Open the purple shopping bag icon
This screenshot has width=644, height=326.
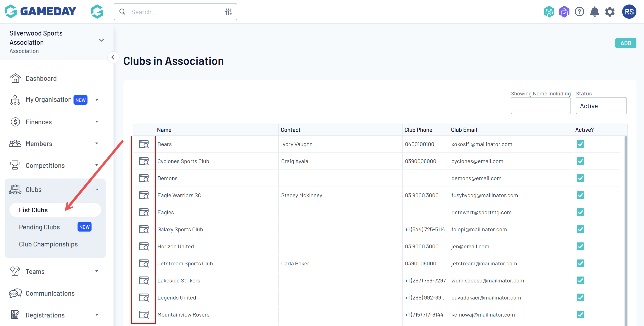tap(564, 12)
